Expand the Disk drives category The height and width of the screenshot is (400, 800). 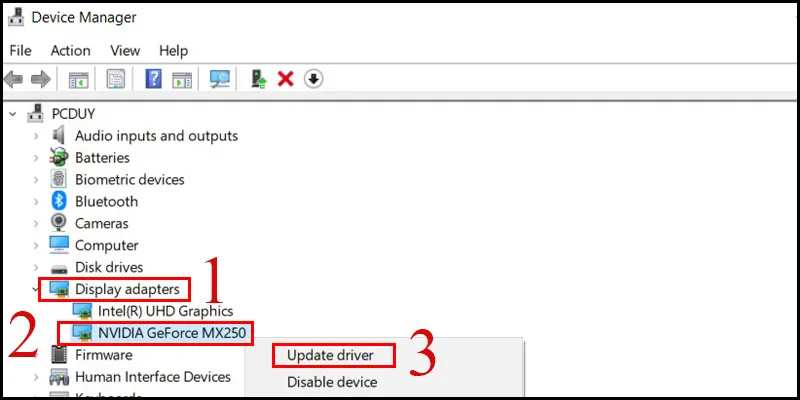click(x=36, y=267)
